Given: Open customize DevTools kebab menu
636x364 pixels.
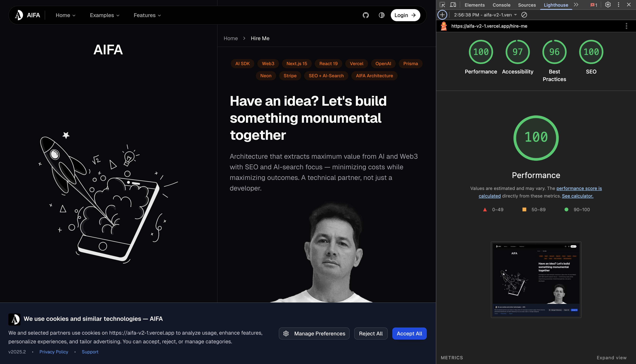Looking at the screenshot, I should [x=619, y=5].
